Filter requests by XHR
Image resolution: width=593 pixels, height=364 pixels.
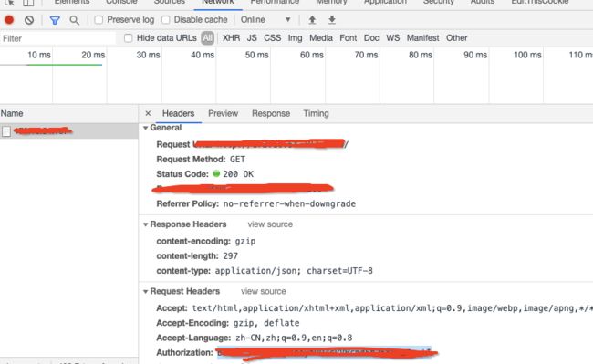[x=231, y=38]
